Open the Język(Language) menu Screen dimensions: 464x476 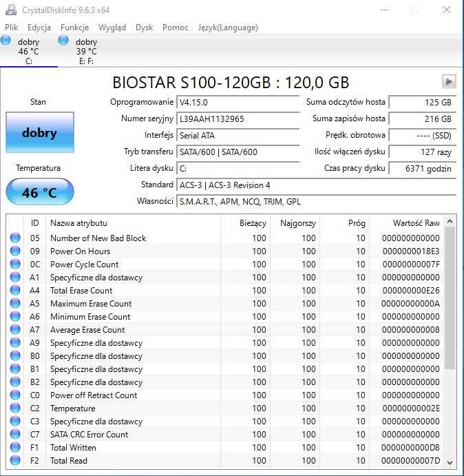(x=228, y=28)
